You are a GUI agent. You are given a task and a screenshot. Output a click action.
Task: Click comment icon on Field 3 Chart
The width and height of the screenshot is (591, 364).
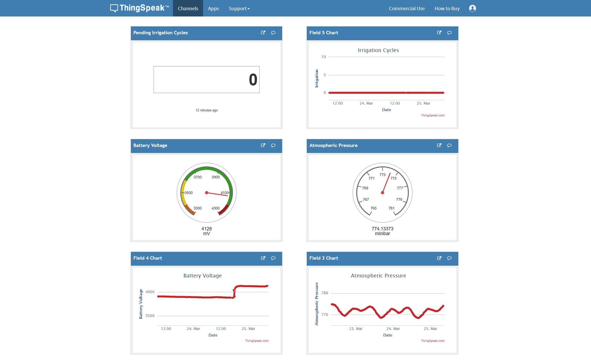[449, 258]
